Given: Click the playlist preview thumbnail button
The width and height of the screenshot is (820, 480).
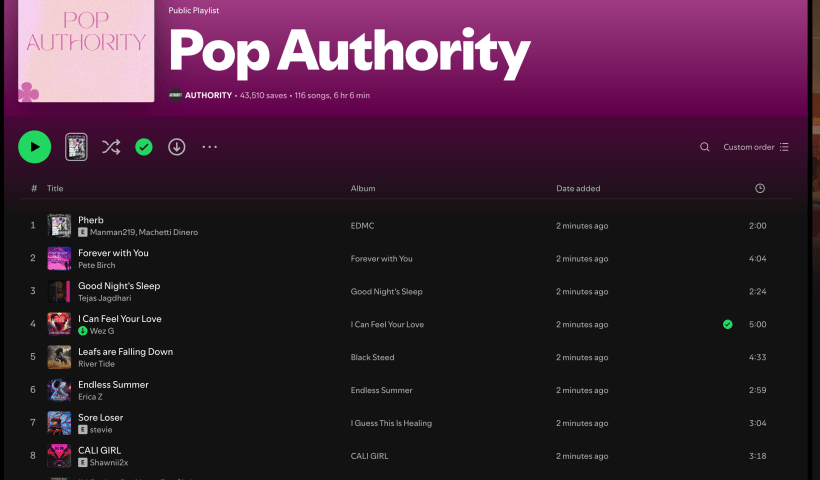Looking at the screenshot, I should point(77,147).
